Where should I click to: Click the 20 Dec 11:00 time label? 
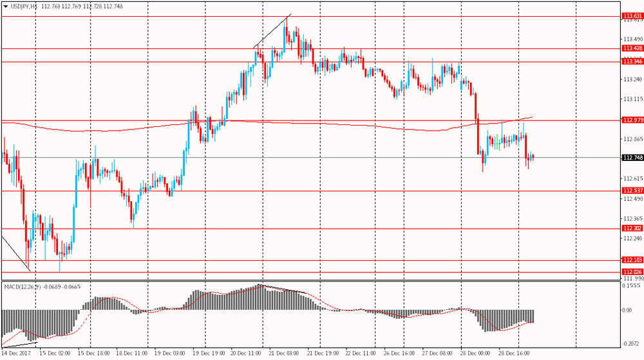tap(247, 354)
